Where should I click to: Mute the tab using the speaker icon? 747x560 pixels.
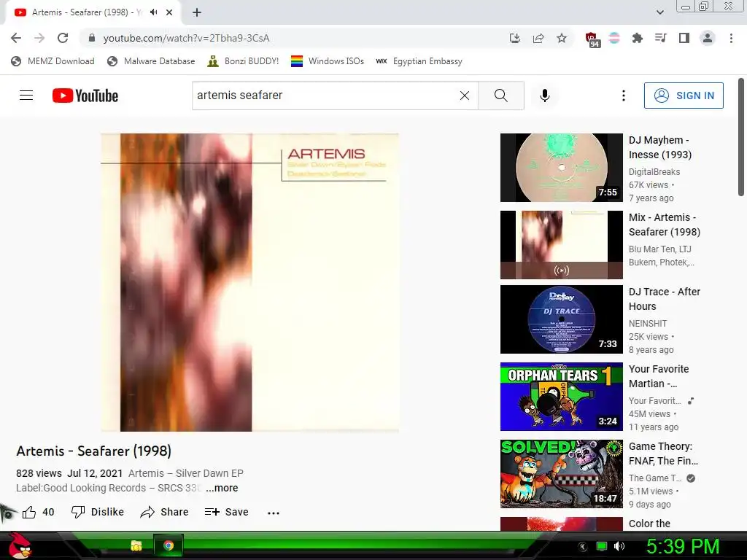click(x=153, y=12)
